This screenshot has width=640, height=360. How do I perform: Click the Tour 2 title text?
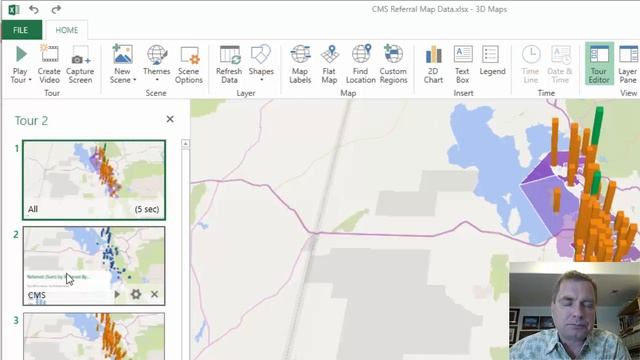click(x=31, y=121)
